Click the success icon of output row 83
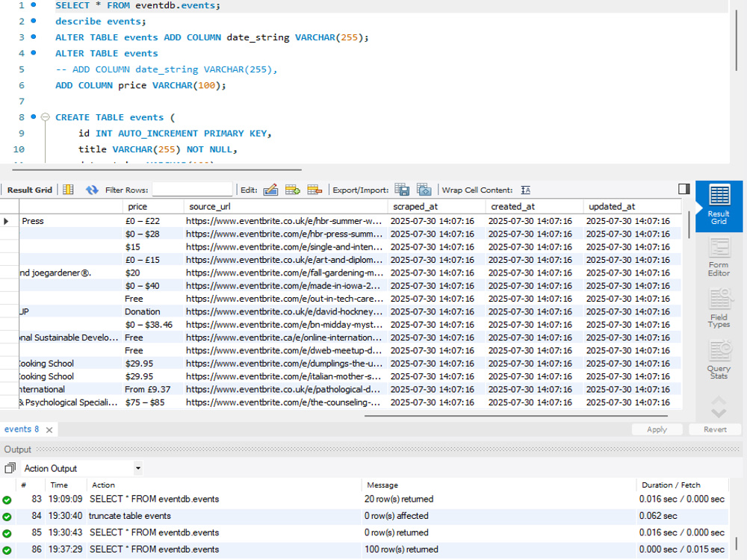The image size is (747, 560). click(x=7, y=500)
